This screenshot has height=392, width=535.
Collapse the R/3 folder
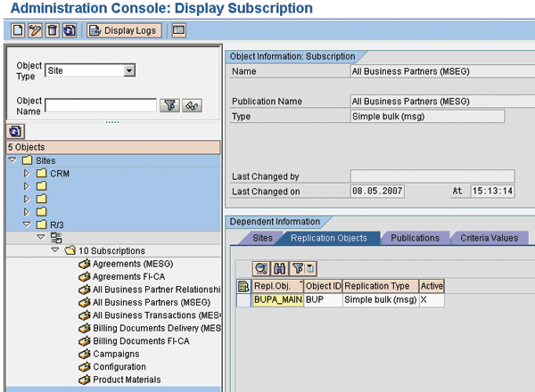[26, 225]
